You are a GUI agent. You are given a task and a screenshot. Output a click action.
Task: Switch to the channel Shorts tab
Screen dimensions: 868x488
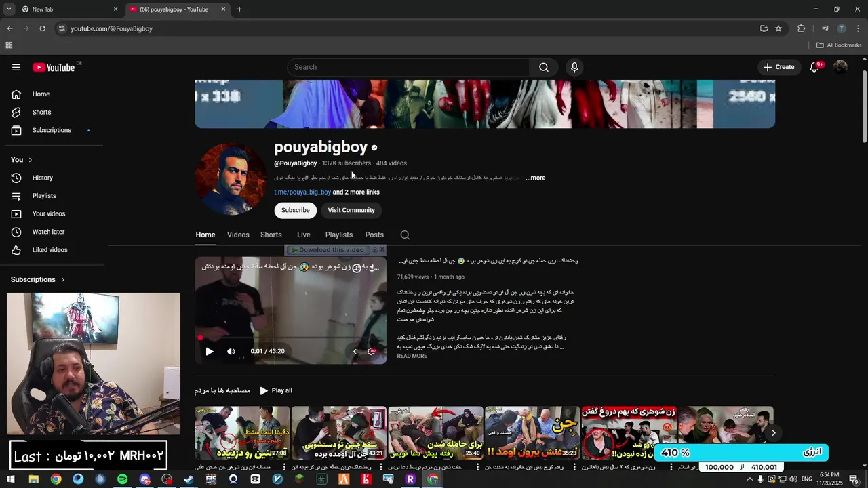click(271, 235)
